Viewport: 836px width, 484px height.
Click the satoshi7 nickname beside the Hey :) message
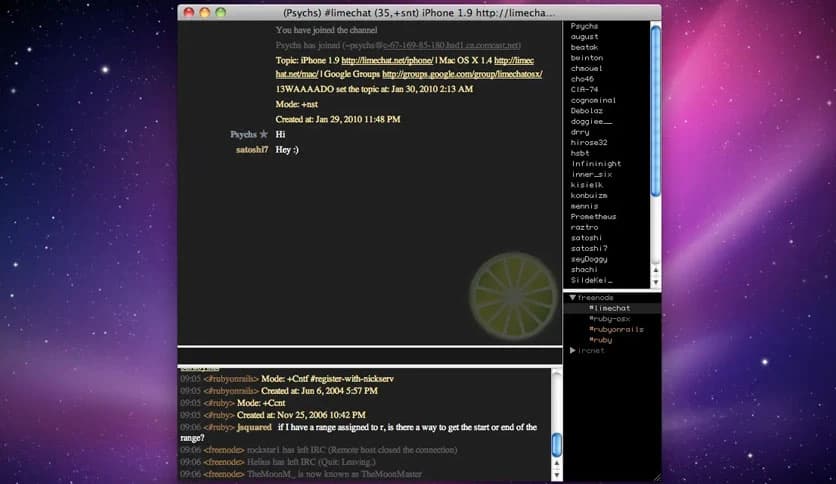click(252, 150)
